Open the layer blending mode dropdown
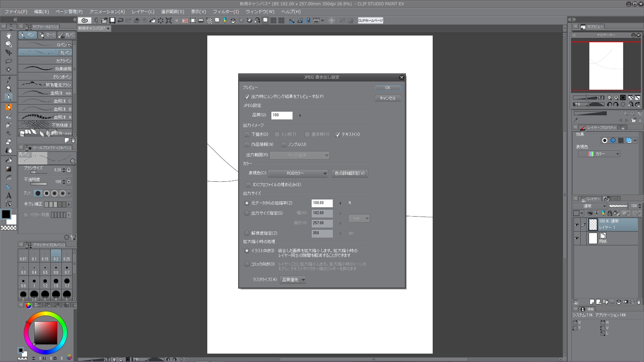This screenshot has width=644, height=362. [590, 206]
